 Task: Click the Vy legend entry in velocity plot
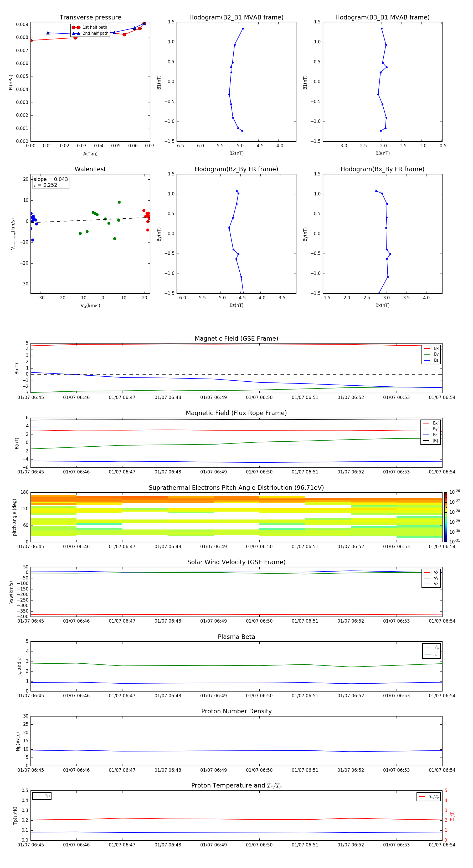pos(431,578)
